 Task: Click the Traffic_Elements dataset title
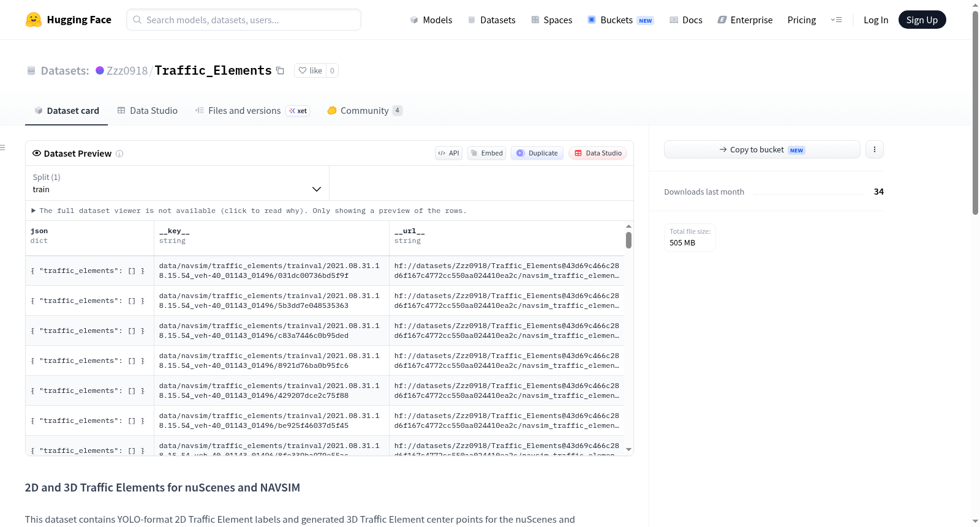pos(213,70)
